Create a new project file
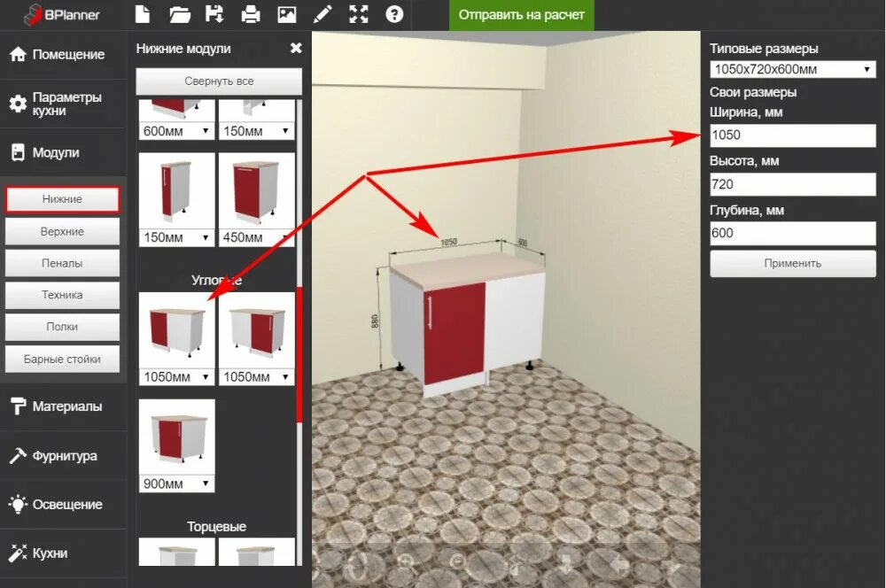 (x=143, y=14)
